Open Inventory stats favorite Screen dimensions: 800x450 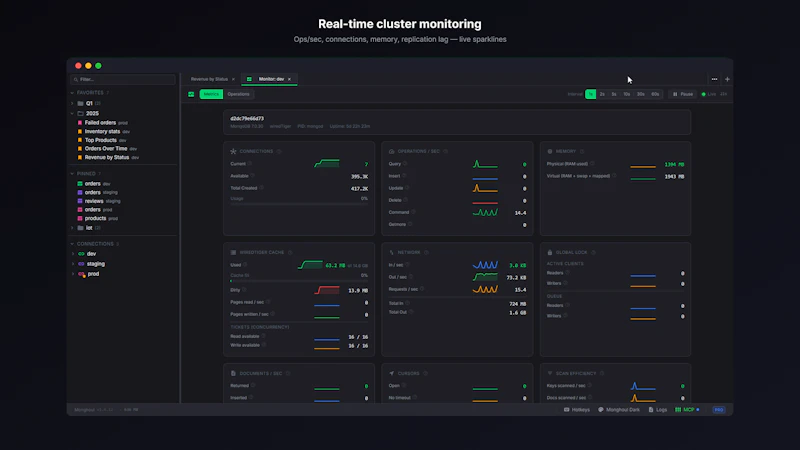pos(103,132)
